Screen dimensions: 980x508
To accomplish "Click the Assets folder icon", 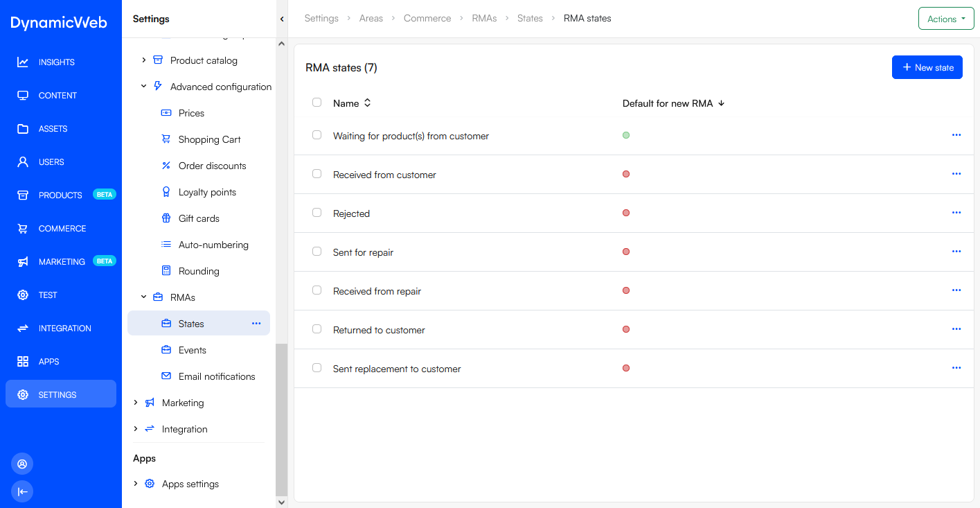I will [x=23, y=129].
